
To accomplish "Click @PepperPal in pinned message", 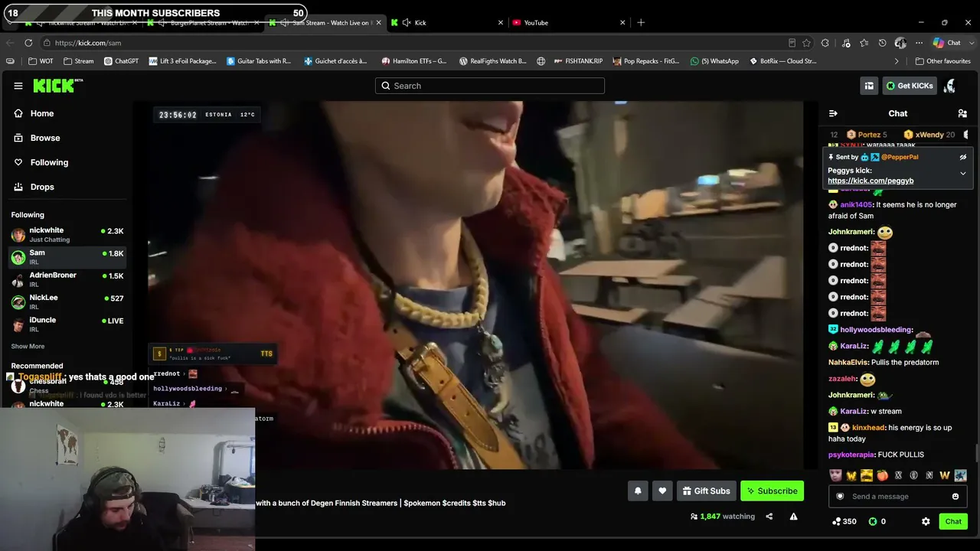I will point(900,157).
